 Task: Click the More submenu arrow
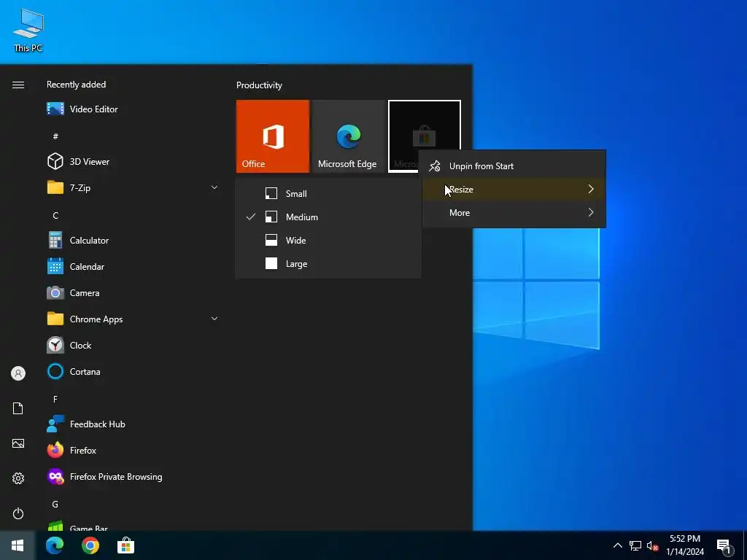(591, 212)
